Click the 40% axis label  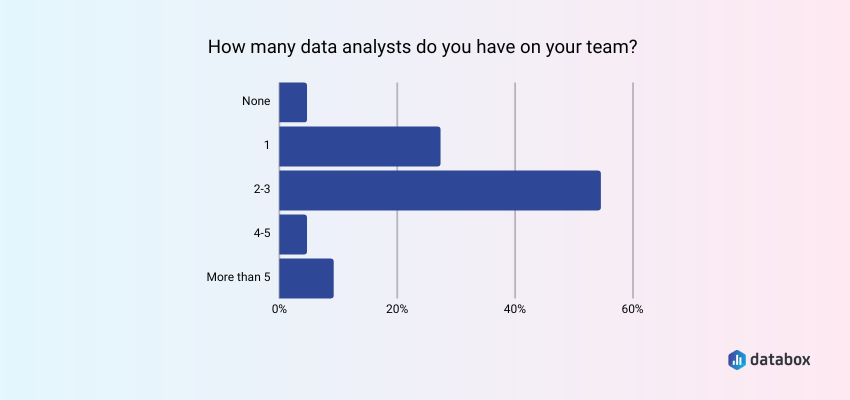tap(515, 309)
